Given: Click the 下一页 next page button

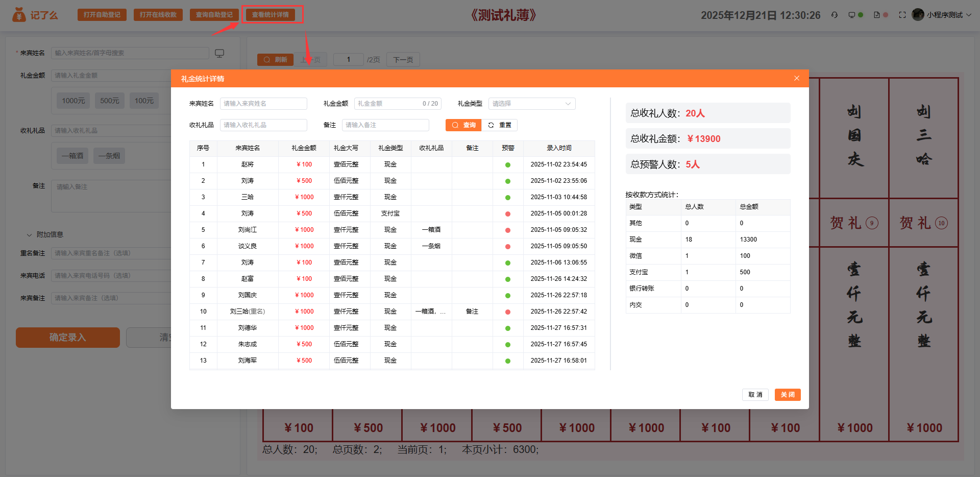Looking at the screenshot, I should [x=403, y=60].
